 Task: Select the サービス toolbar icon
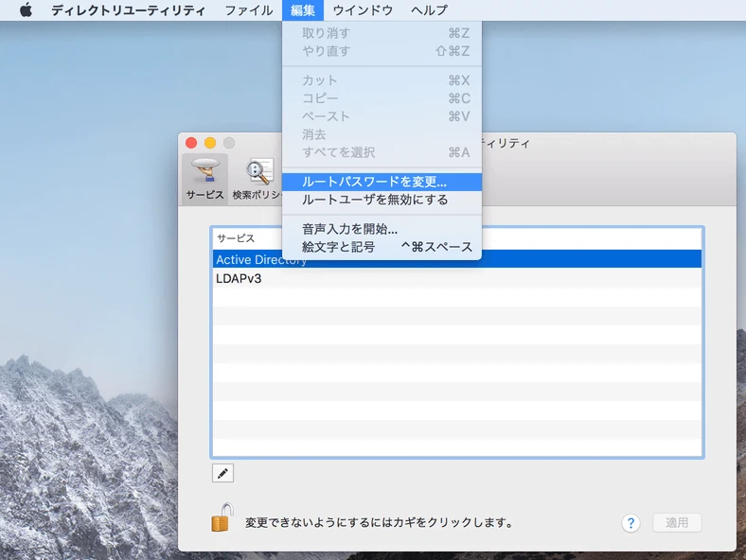[204, 179]
